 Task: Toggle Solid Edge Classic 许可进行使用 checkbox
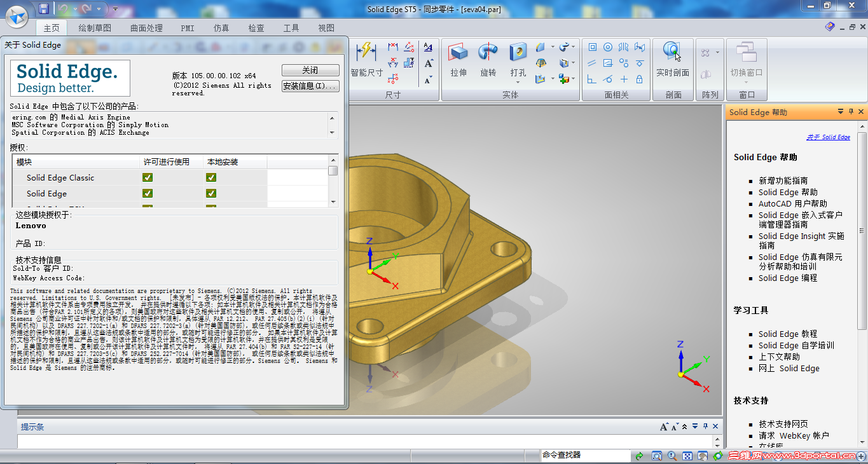148,177
